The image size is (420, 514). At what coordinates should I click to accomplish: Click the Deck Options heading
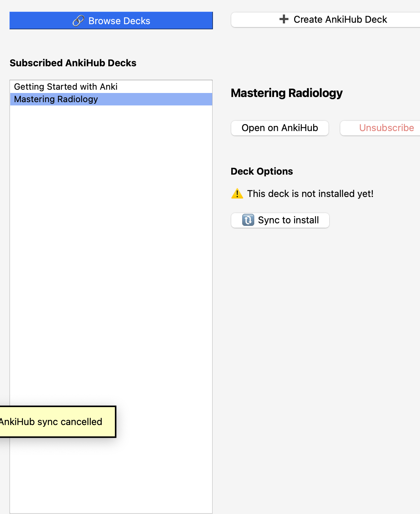pyautogui.click(x=262, y=171)
